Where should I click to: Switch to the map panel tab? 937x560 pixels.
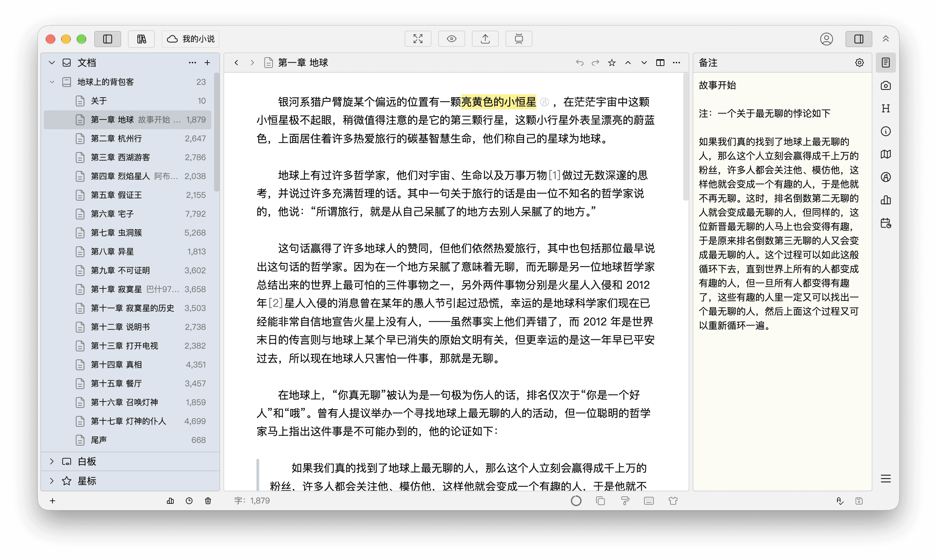886,154
